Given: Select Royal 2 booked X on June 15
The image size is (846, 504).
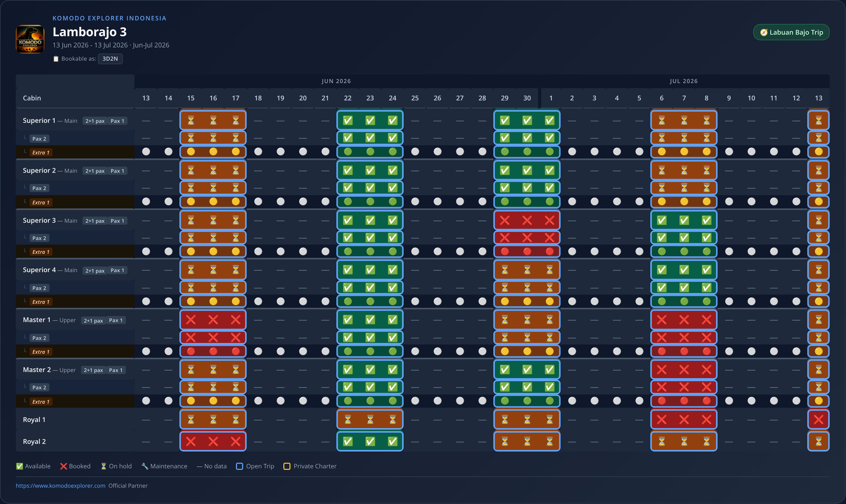Looking at the screenshot, I should 191,442.
